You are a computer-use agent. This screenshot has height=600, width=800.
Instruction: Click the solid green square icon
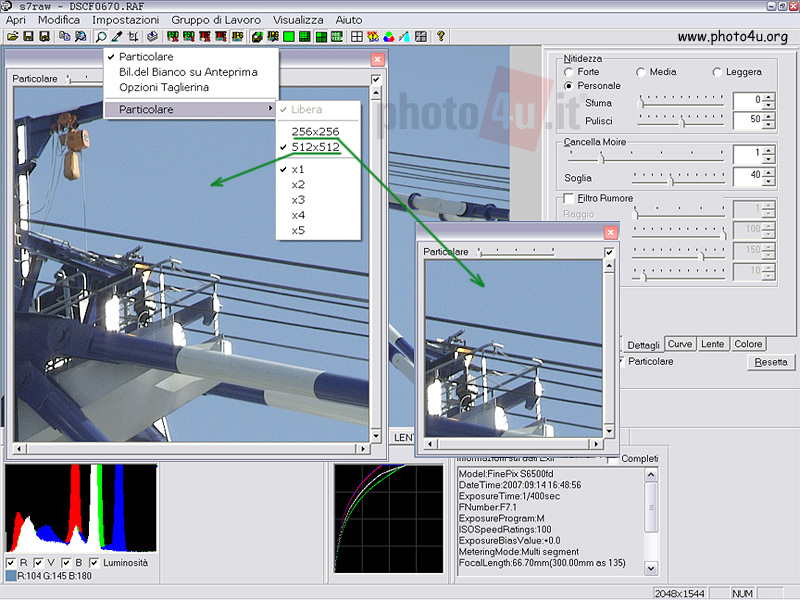pos(289,36)
